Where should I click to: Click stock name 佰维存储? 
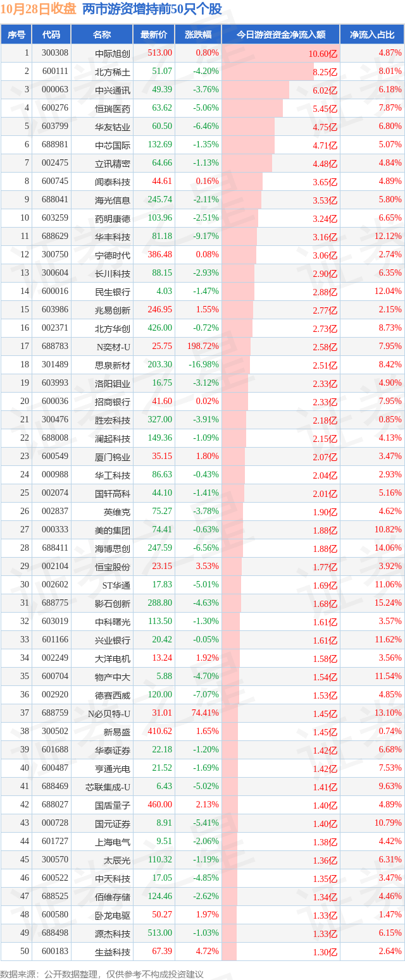[113, 897]
